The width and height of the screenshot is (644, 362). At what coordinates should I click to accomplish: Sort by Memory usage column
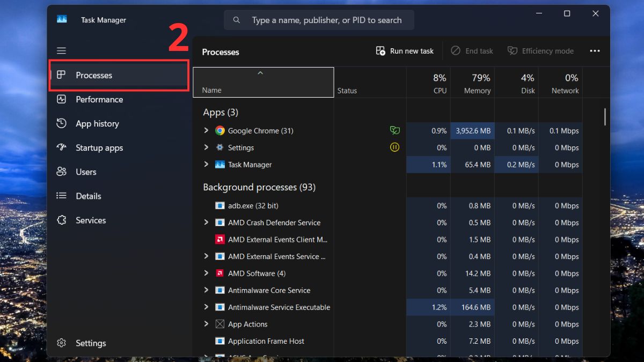[472, 82]
